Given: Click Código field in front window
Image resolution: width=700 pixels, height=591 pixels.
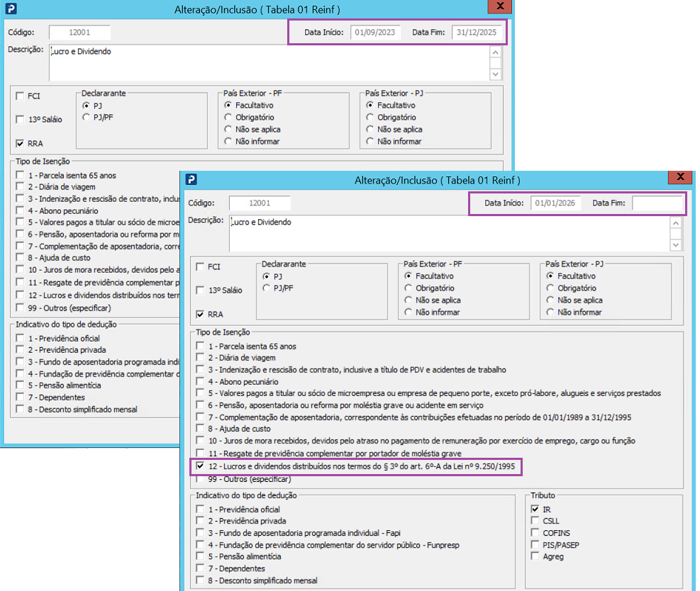Looking at the screenshot, I should (x=260, y=203).
